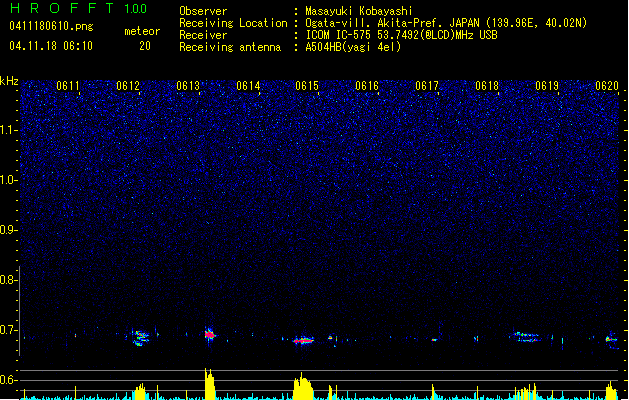Image resolution: width=629 pixels, height=400 pixels.
Task: Click the meteor count value 20
Action: pyautogui.click(x=145, y=46)
